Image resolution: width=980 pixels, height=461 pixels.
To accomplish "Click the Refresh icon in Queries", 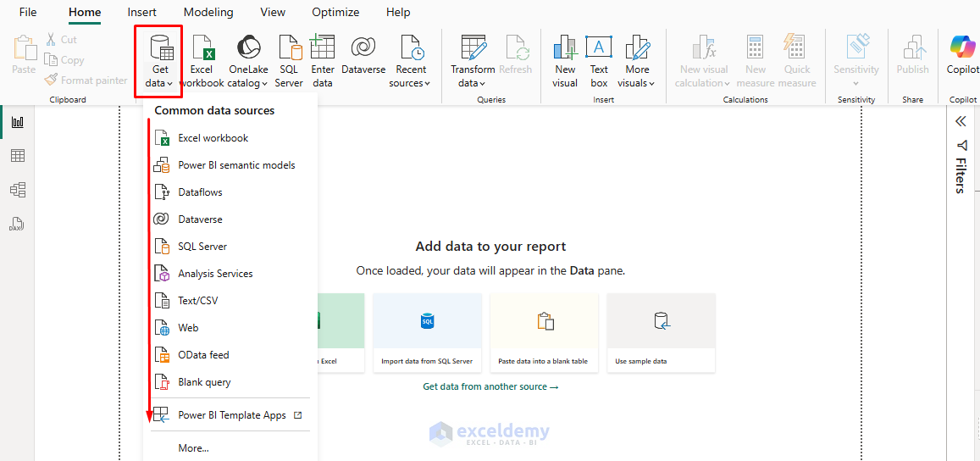I will pos(517,47).
